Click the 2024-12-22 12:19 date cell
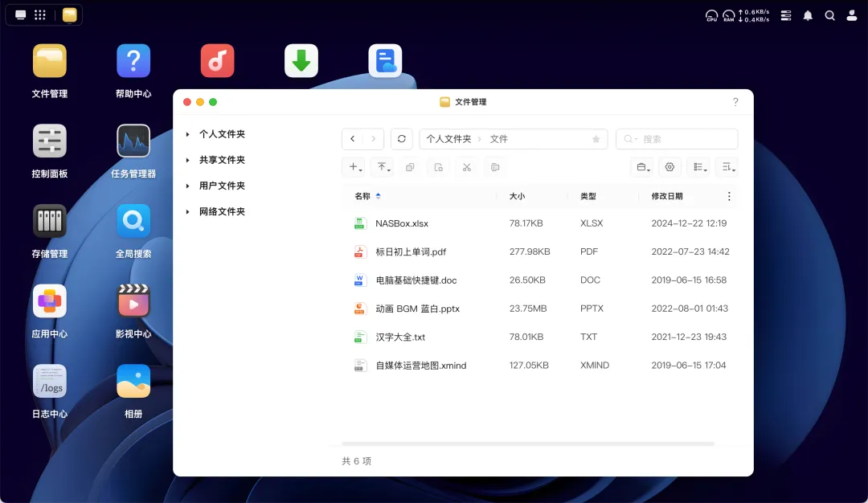 [689, 223]
